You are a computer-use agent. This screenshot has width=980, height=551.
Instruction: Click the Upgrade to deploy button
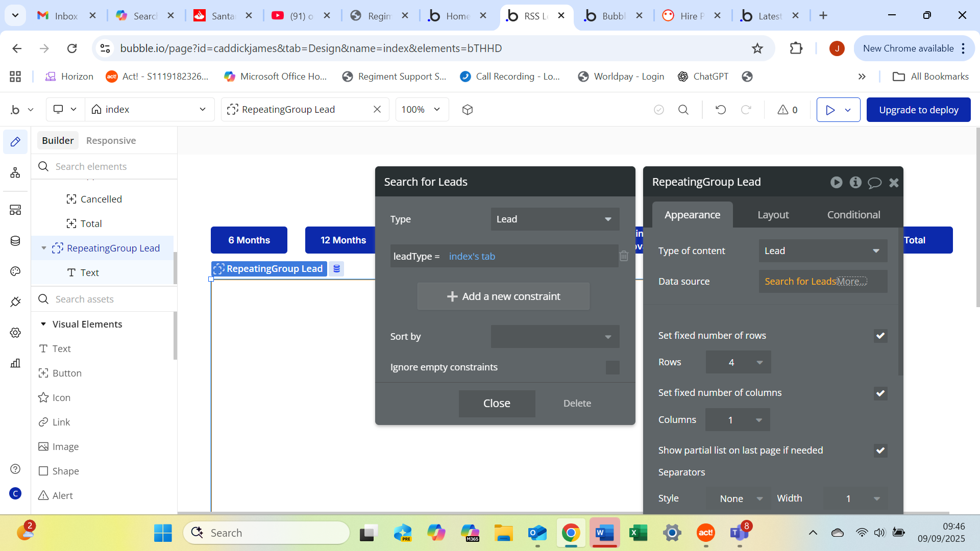918,110
